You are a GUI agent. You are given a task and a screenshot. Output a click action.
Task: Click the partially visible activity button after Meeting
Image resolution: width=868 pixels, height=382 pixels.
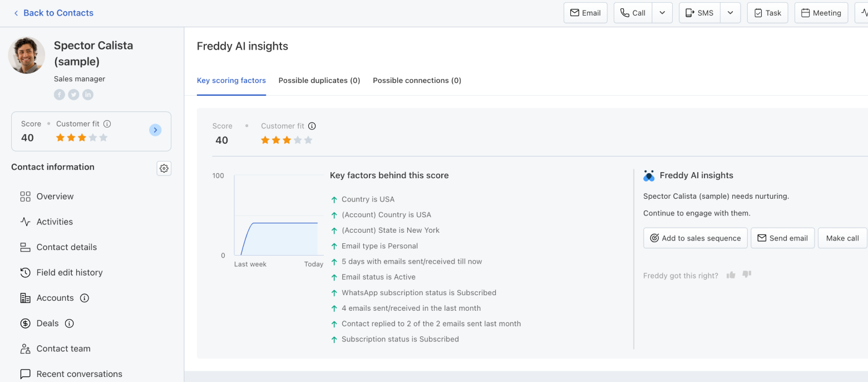coord(862,13)
